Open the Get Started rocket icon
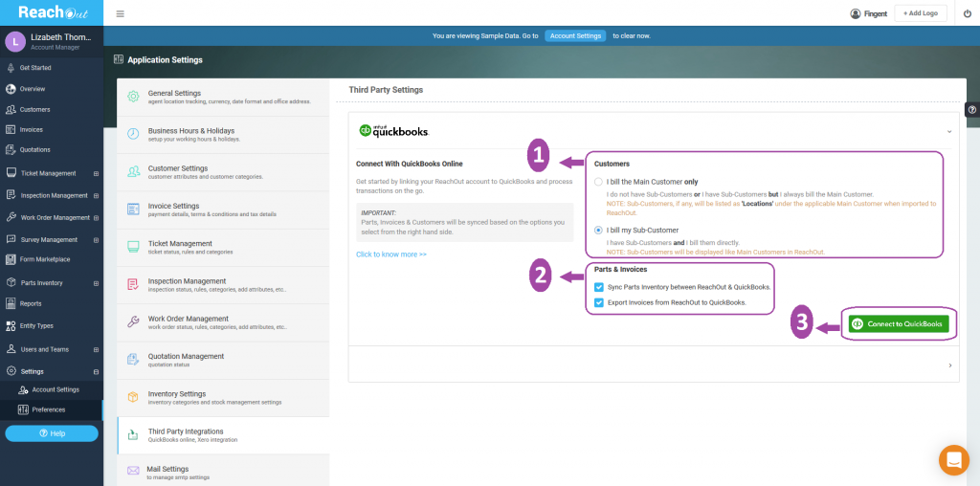This screenshot has width=980, height=486. tap(11, 68)
